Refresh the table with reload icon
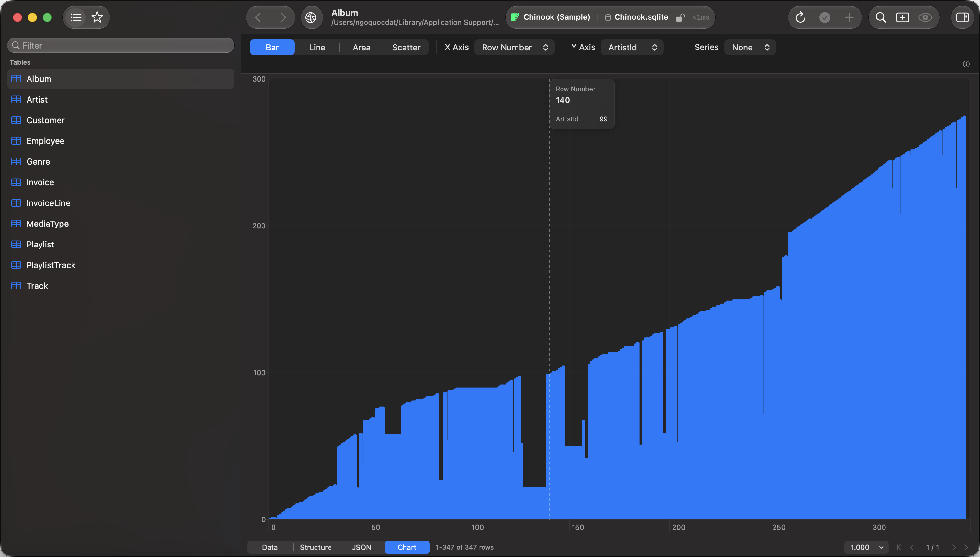 click(x=800, y=17)
